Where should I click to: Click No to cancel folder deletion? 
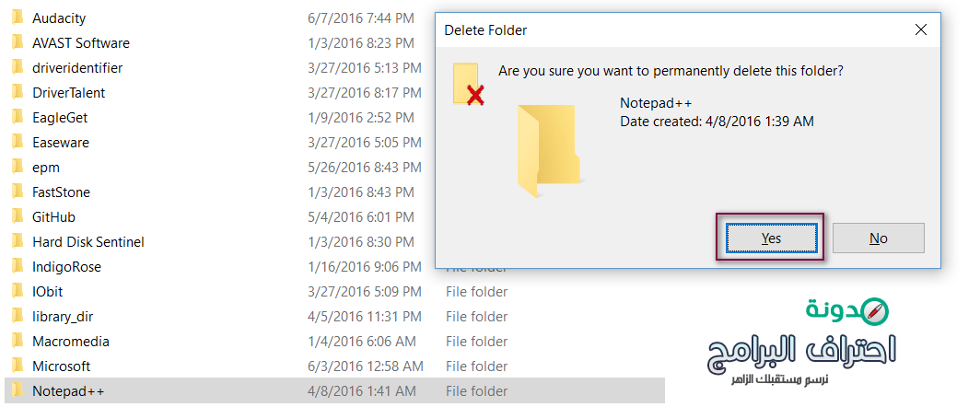878,238
